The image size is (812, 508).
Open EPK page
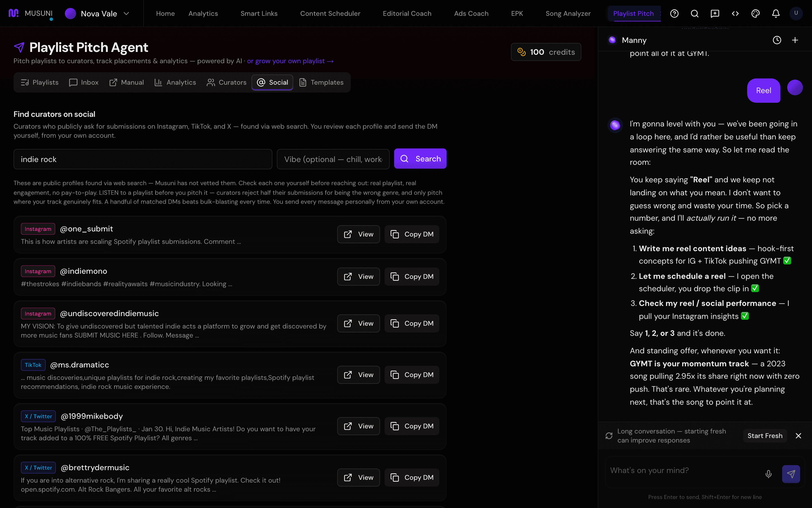pyautogui.click(x=517, y=14)
